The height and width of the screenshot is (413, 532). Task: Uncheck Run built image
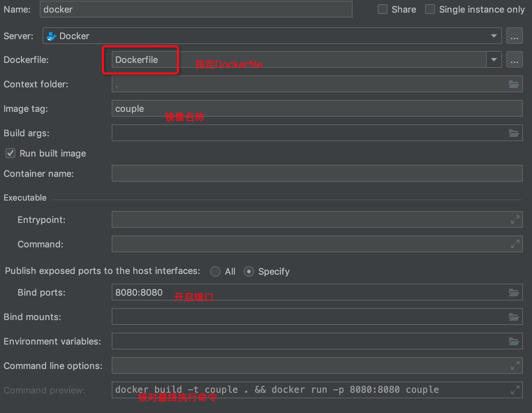tap(10, 153)
